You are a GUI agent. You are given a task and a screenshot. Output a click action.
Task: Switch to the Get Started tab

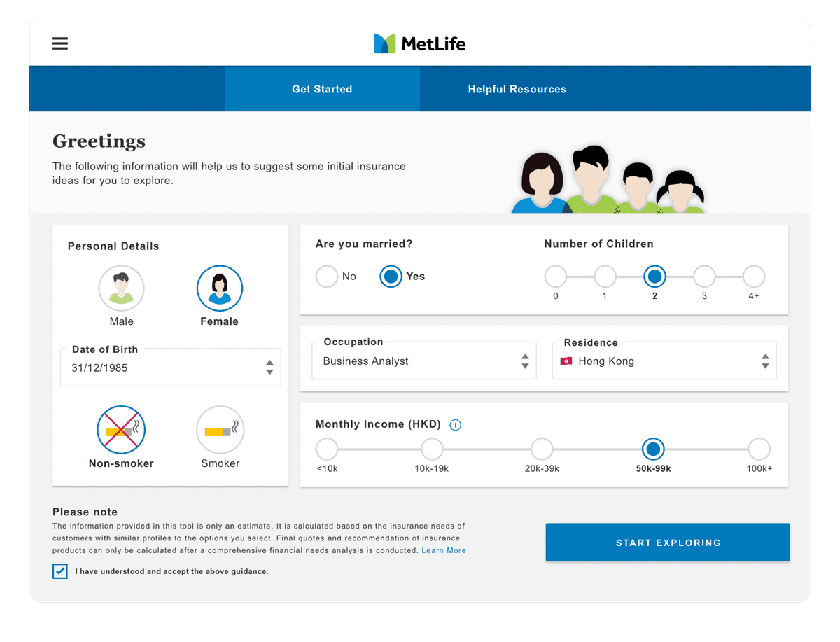coord(322,89)
